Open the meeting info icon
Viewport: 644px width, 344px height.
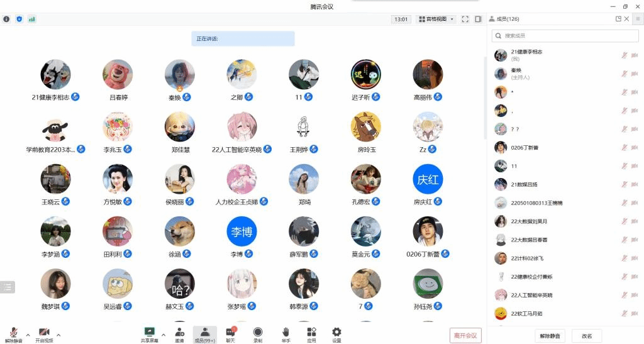pyautogui.click(x=6, y=19)
